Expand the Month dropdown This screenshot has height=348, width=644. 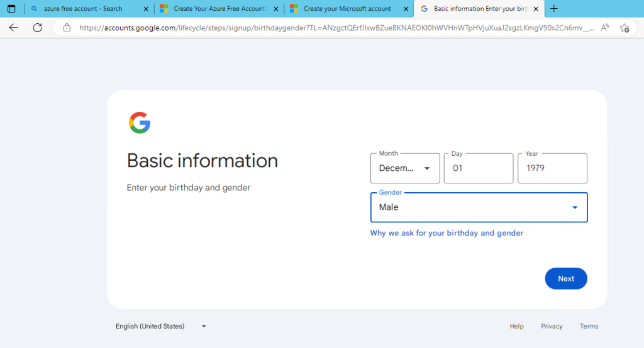pyautogui.click(x=405, y=168)
